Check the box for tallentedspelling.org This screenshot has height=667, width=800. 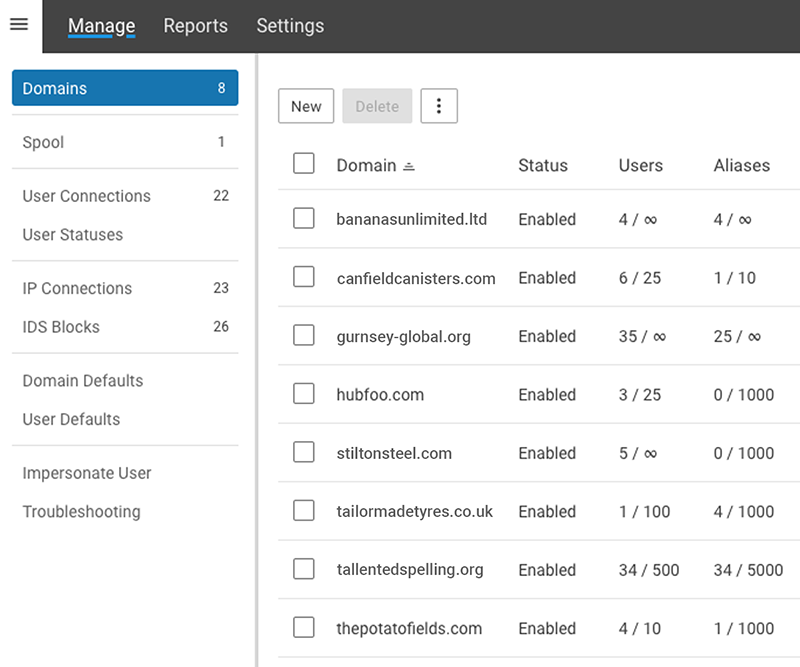304,569
